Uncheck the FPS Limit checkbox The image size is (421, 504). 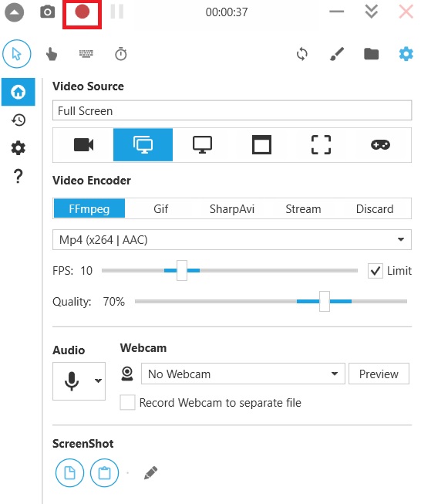point(376,271)
